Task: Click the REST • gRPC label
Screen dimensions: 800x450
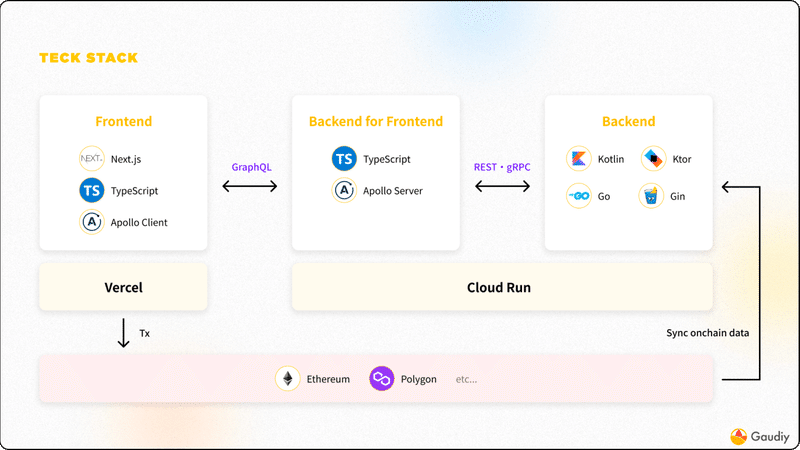Action: pos(502,167)
